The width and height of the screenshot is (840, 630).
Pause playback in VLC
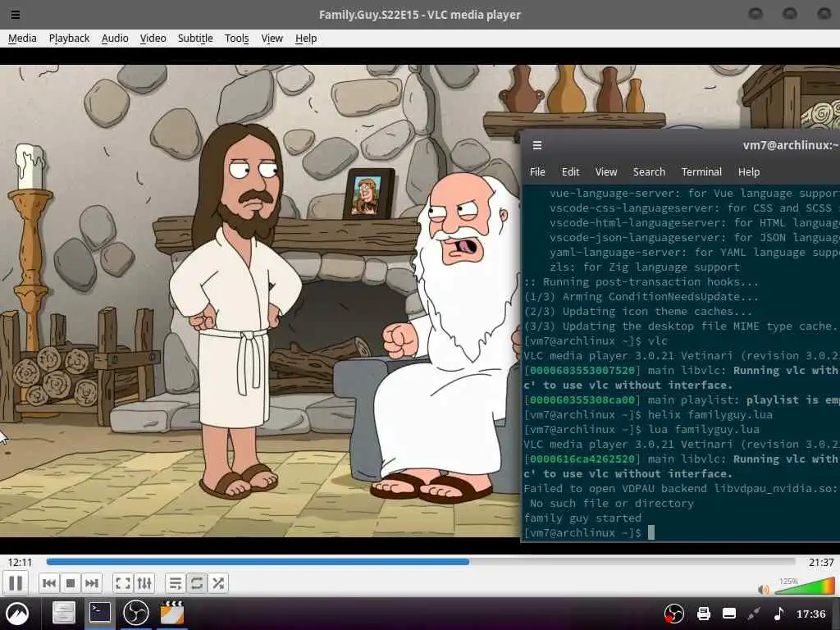pyautogui.click(x=16, y=583)
